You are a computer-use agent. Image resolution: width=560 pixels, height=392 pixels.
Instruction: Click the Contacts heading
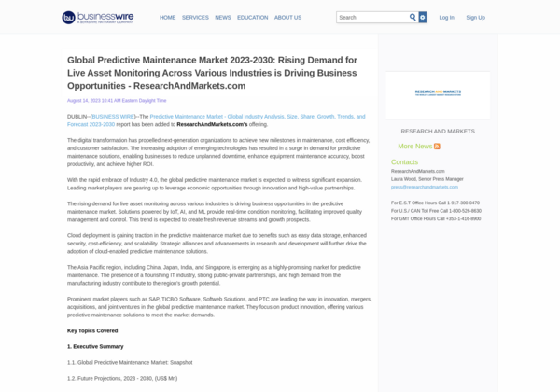coord(404,162)
